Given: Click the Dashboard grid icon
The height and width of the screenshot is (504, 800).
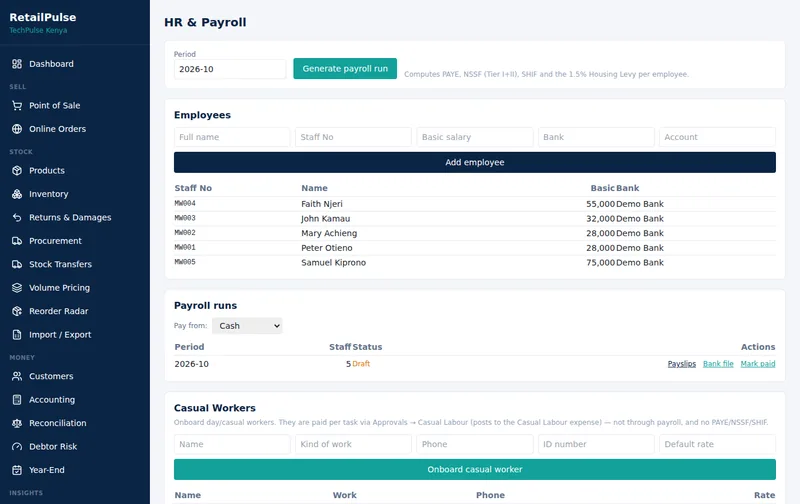Looking at the screenshot, I should click(17, 64).
